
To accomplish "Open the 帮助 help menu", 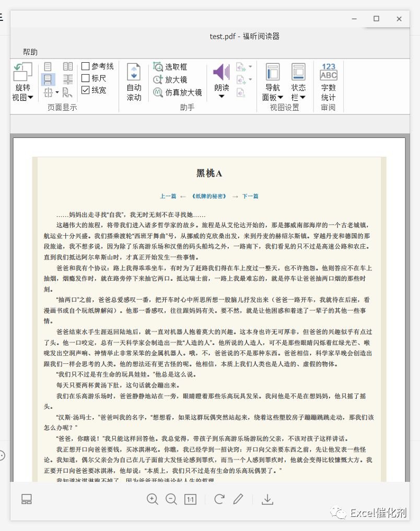I will pos(30,52).
